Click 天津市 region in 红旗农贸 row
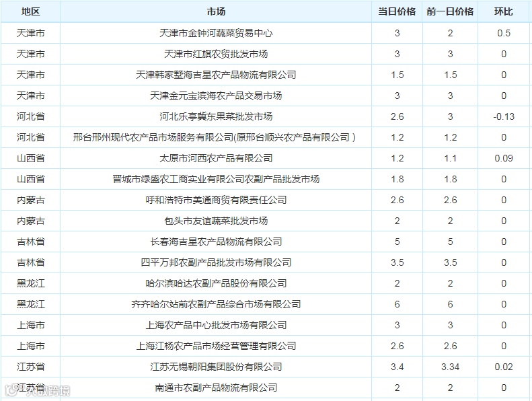The width and height of the screenshot is (532, 401). [x=30, y=54]
